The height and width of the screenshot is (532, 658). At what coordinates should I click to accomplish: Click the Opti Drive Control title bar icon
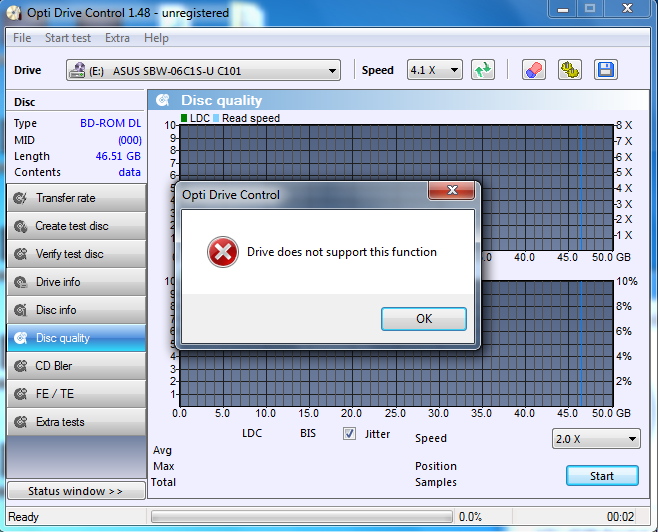(14, 13)
